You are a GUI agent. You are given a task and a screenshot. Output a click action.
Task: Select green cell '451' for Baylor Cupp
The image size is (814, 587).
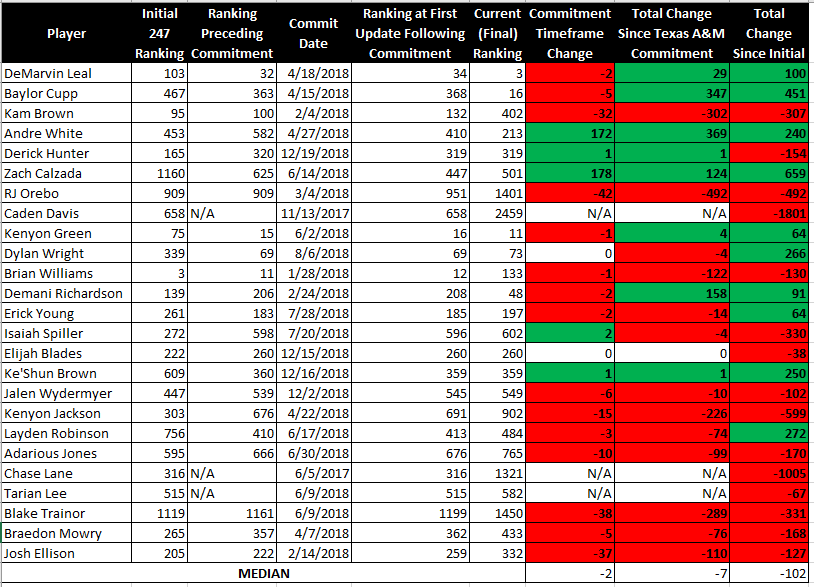click(769, 93)
